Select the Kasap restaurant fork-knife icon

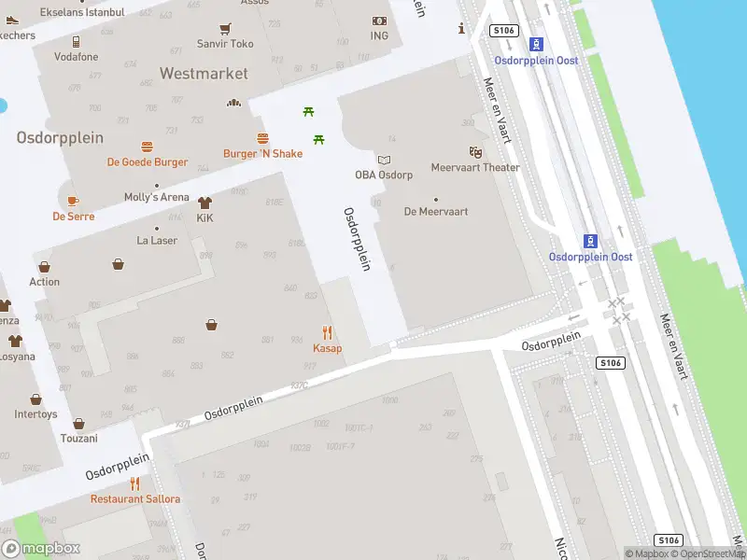pyautogui.click(x=328, y=332)
